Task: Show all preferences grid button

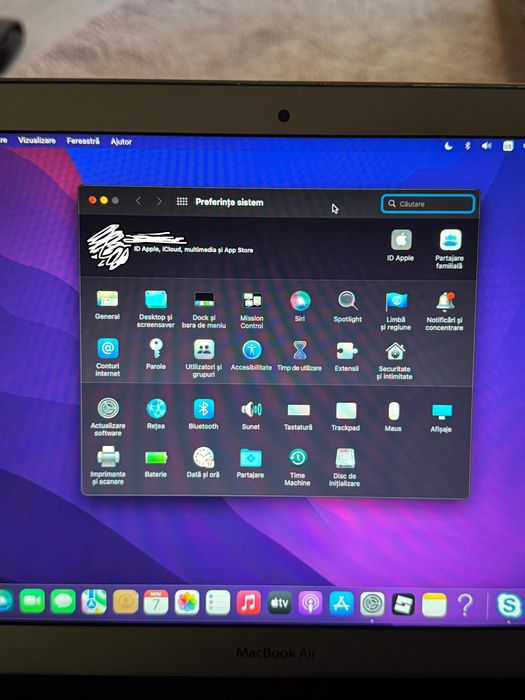Action: [182, 201]
